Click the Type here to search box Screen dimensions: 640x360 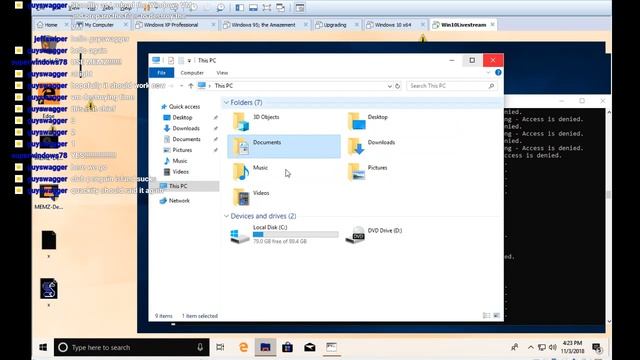(x=131, y=347)
